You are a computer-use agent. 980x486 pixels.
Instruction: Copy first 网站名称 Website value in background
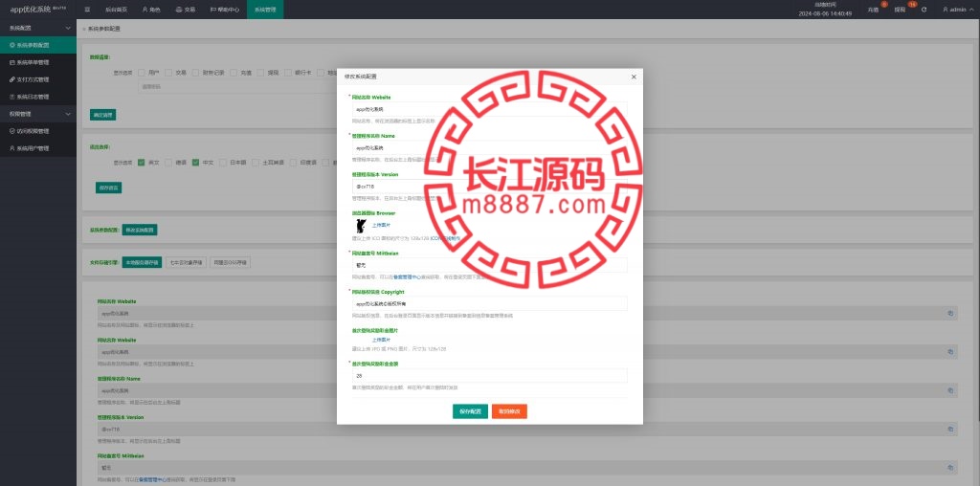[x=950, y=314]
